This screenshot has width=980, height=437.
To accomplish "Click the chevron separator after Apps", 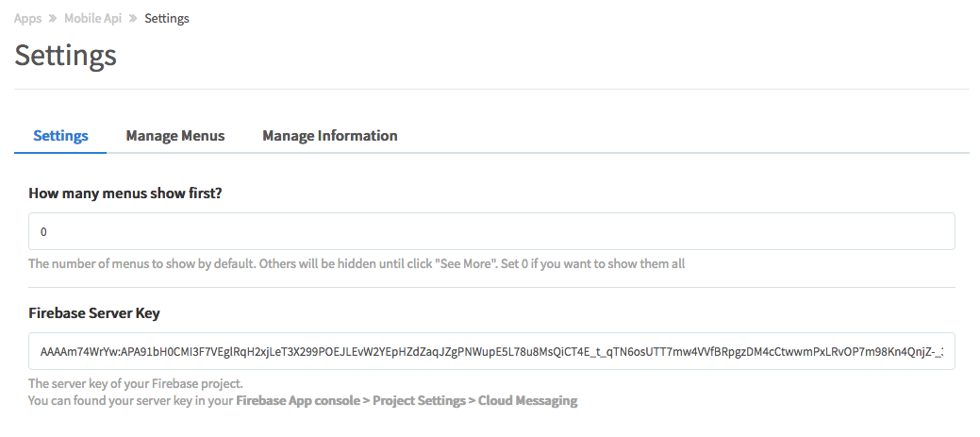I will point(53,19).
